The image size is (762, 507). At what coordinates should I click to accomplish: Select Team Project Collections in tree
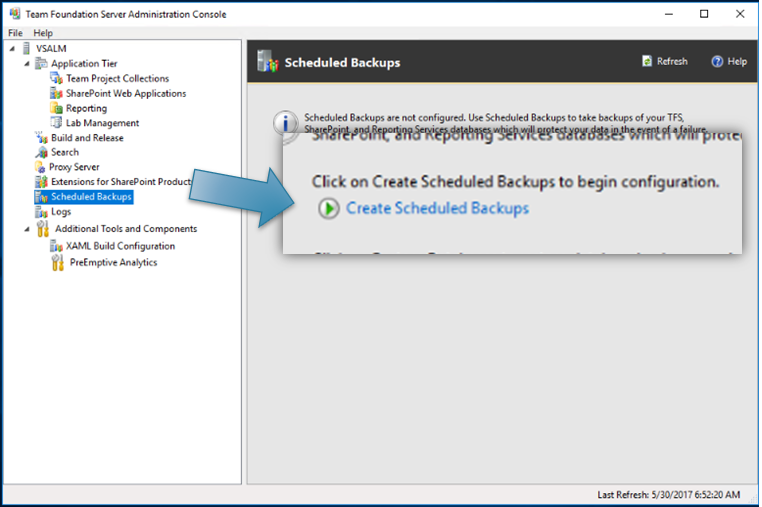tap(117, 78)
